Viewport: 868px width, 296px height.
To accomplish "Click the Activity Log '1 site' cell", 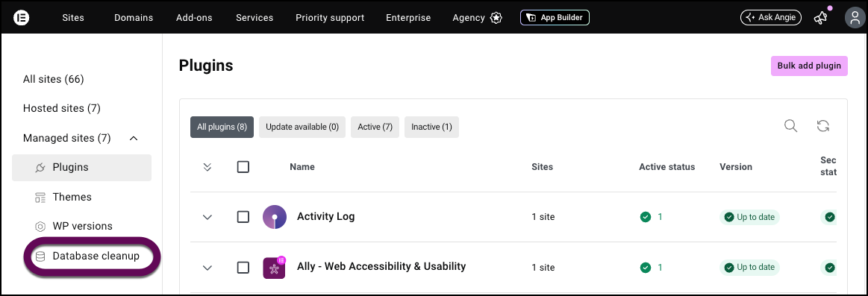I will 543,217.
